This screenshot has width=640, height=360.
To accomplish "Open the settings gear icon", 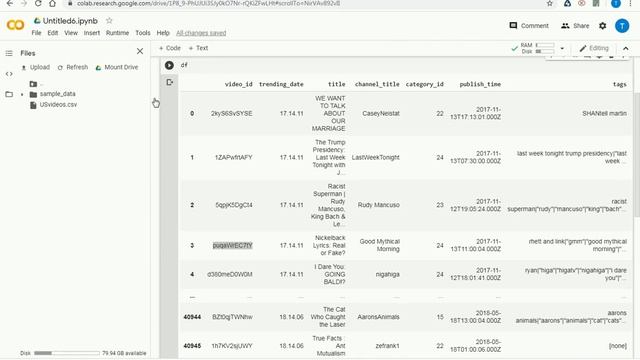I will point(602,26).
